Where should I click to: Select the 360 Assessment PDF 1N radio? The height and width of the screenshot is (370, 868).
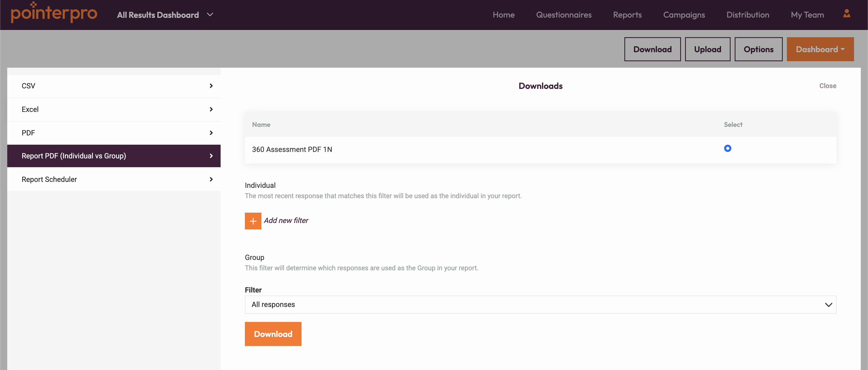727,148
